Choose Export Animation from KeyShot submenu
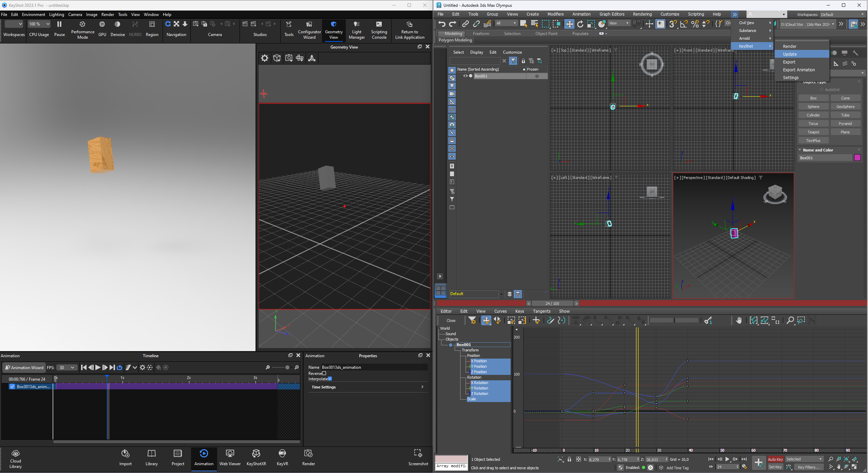868x473 pixels. [x=799, y=70]
